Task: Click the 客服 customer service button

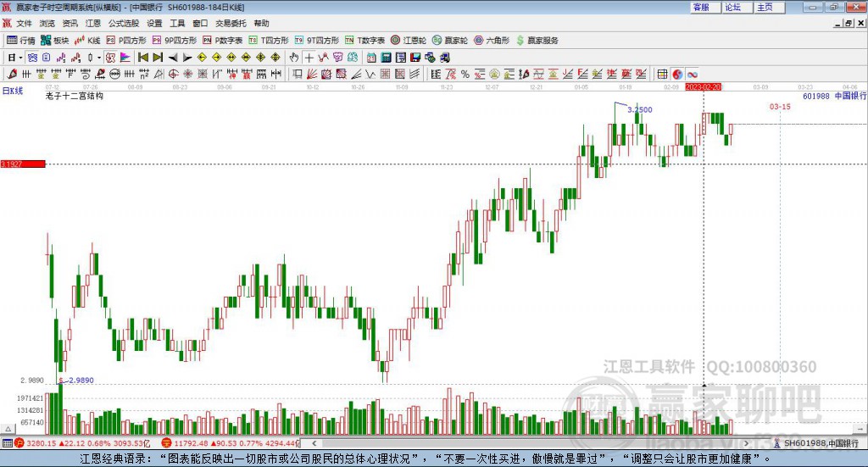Action: (704, 7)
